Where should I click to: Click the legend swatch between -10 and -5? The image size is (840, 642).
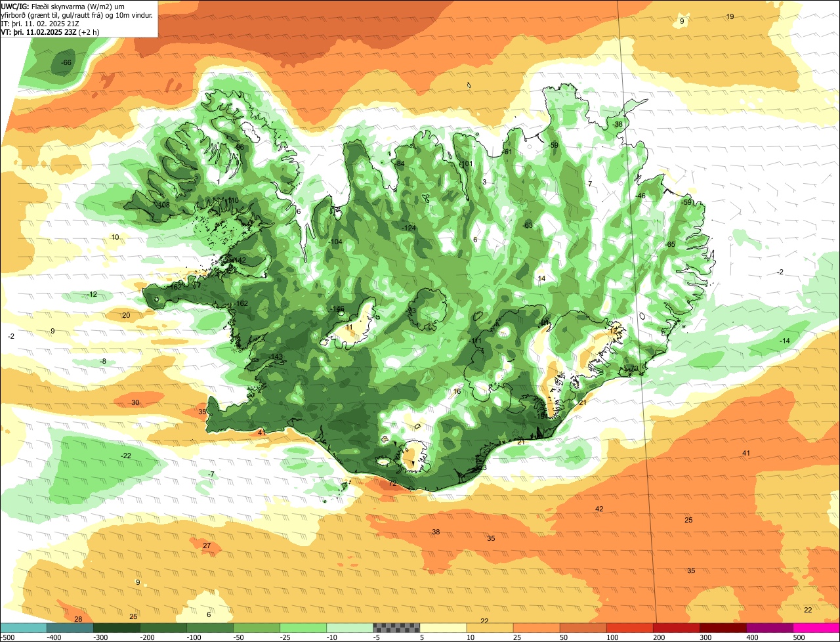click(x=350, y=628)
